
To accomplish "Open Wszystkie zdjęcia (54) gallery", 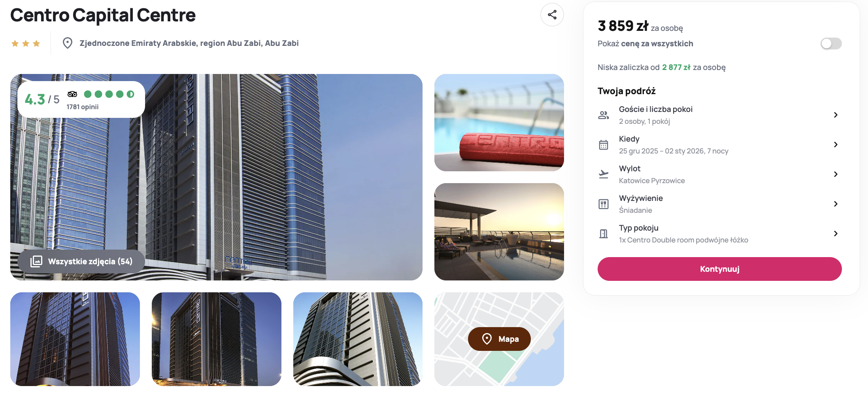I will point(81,261).
